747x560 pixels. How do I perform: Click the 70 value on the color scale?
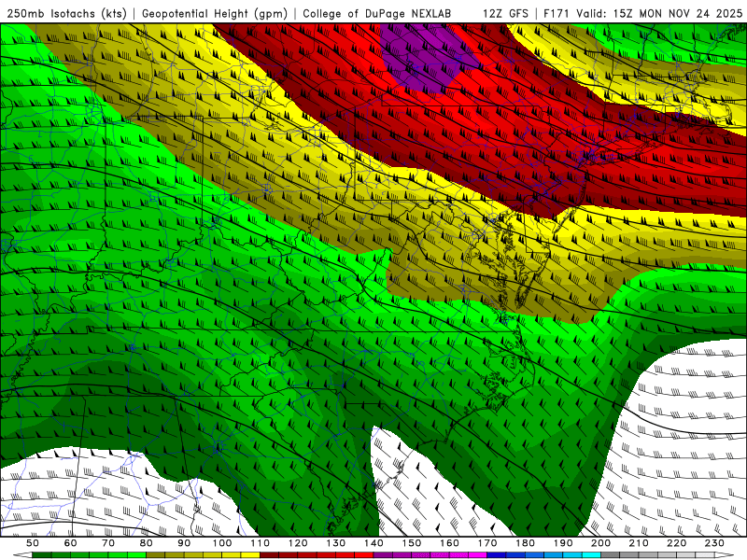(108, 543)
